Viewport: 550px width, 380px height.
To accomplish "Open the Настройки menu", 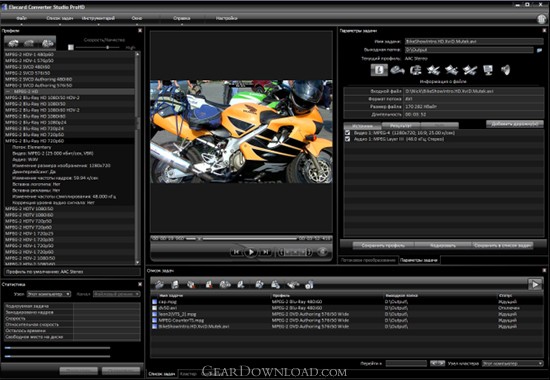I will (x=226, y=18).
